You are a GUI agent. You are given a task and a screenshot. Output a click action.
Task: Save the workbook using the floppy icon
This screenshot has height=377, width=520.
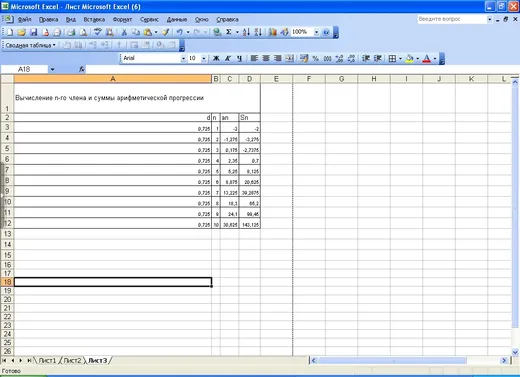tap(33, 32)
